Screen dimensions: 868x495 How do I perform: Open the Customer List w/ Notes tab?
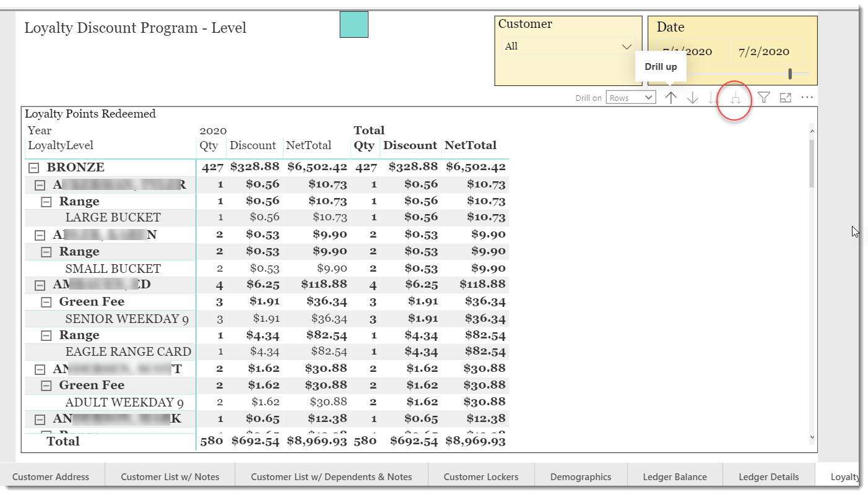[170, 476]
